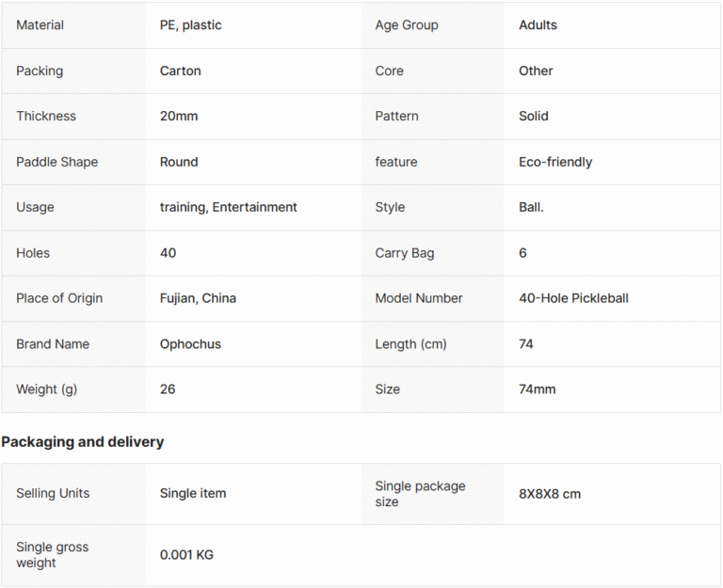The height and width of the screenshot is (588, 723).
Task: Click the Age Group label
Action: pos(407,24)
